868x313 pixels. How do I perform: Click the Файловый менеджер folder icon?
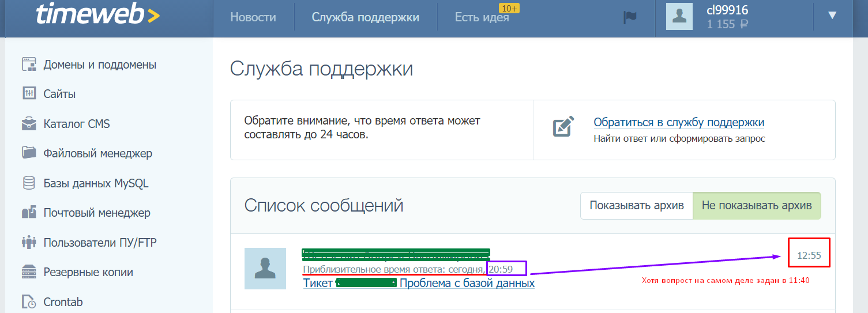tap(29, 153)
